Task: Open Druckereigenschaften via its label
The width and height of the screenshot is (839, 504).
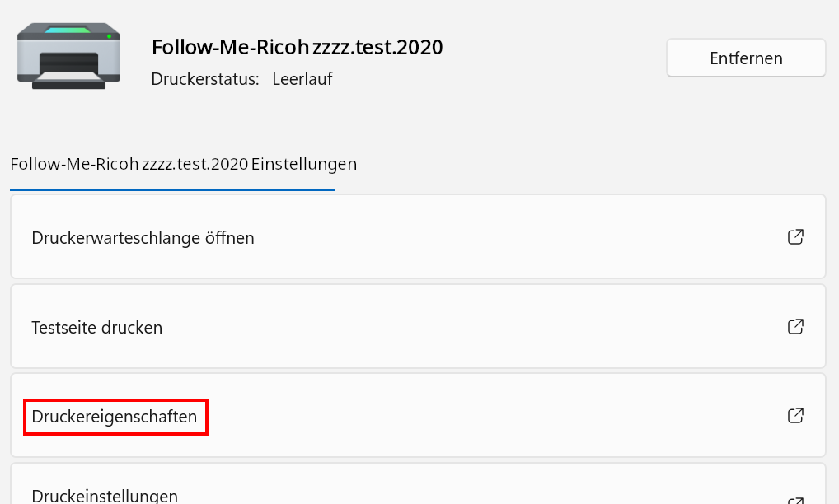Action: pyautogui.click(x=115, y=417)
